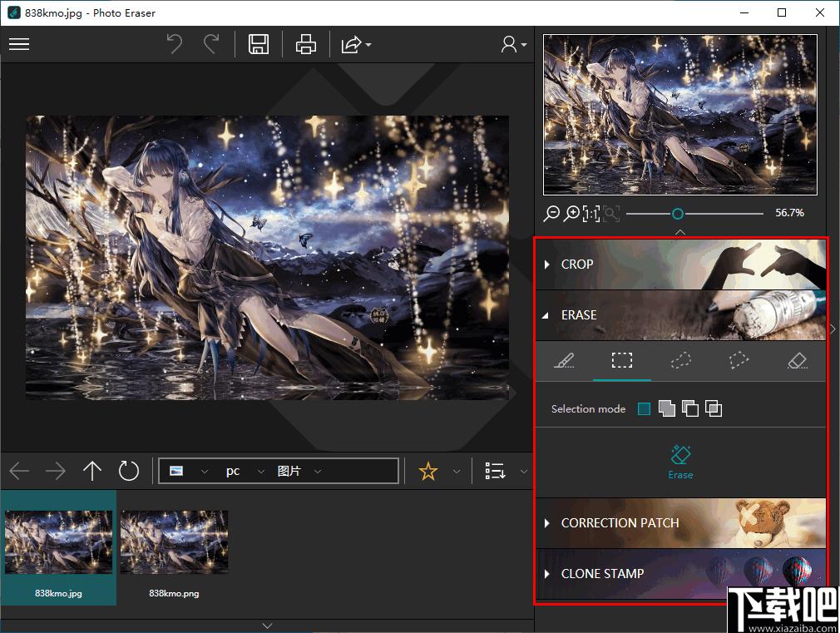
Task: Open the '图片' folder dropdown
Action: (318, 472)
